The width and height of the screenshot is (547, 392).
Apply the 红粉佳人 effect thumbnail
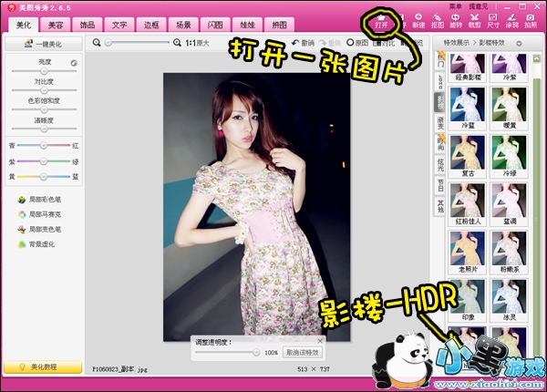[x=468, y=204]
